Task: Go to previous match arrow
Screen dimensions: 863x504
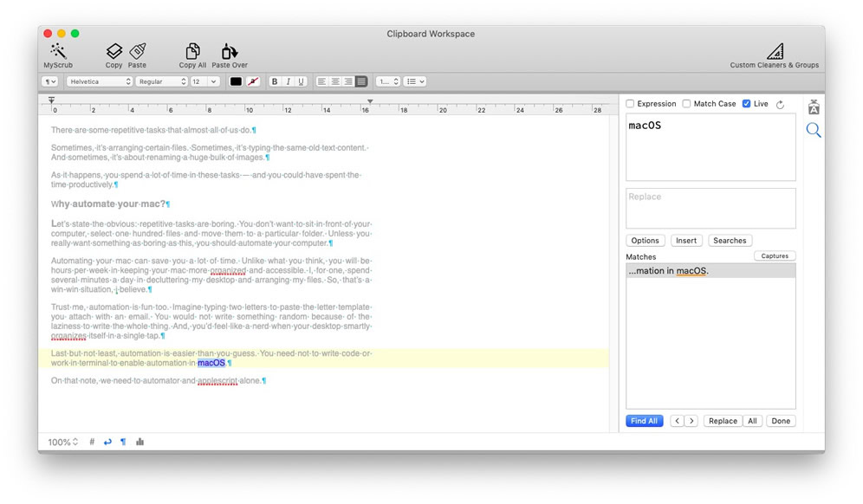Action: click(677, 421)
